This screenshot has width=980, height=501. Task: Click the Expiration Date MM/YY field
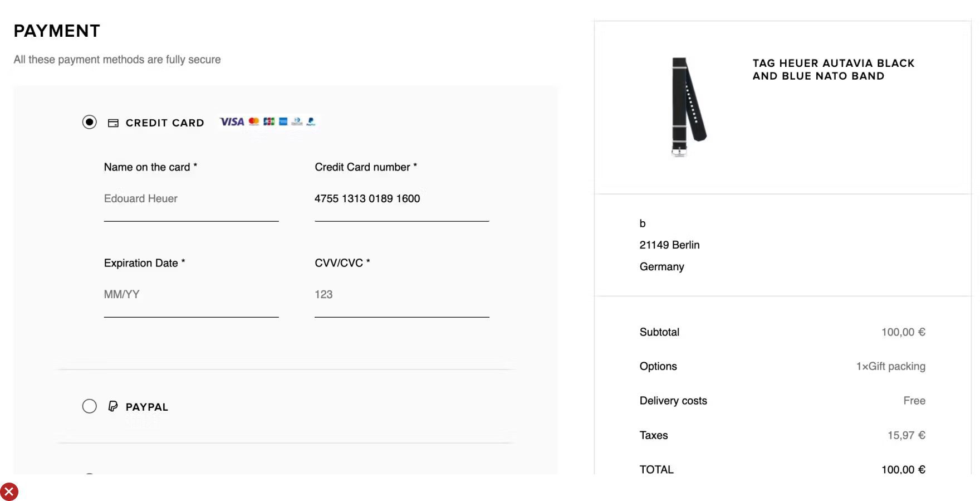pyautogui.click(x=191, y=295)
